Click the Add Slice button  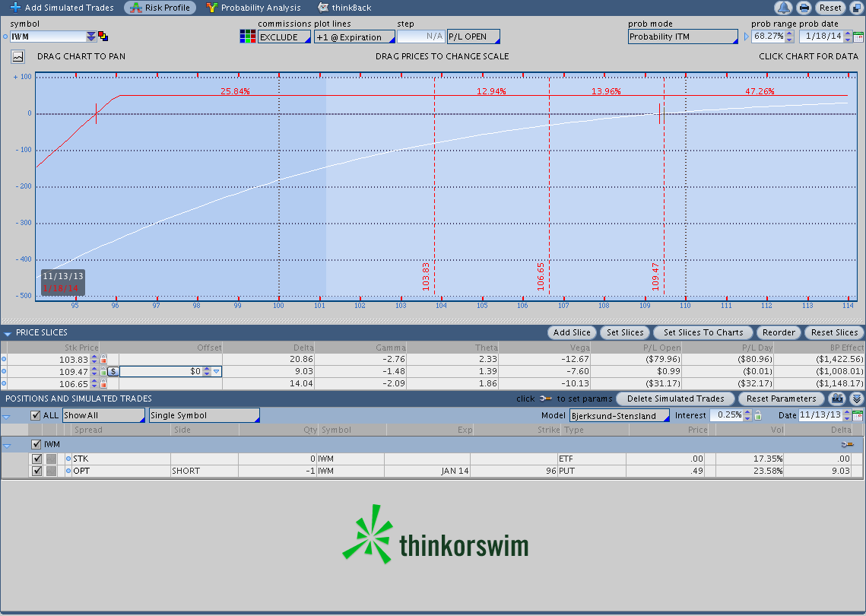[572, 332]
